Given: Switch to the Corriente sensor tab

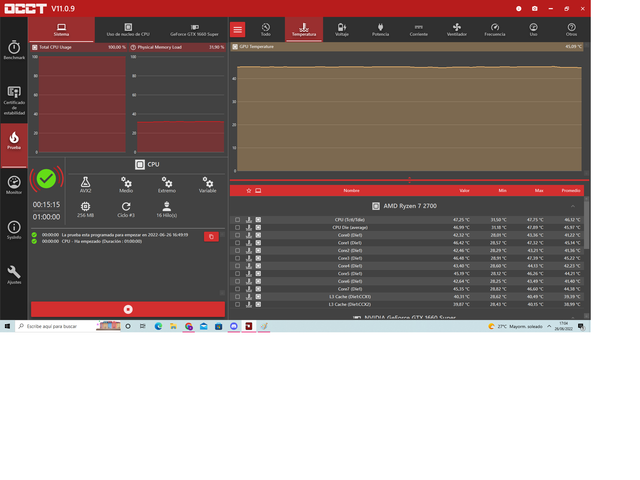Looking at the screenshot, I should (418, 29).
